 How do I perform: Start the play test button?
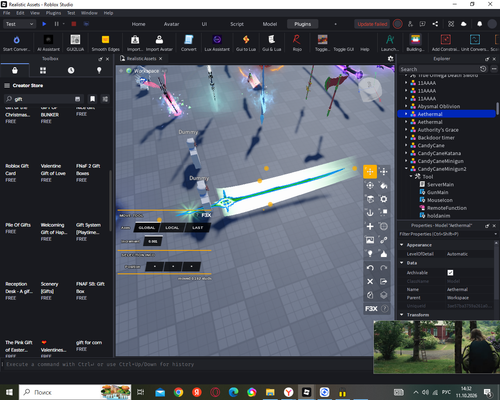point(44,24)
